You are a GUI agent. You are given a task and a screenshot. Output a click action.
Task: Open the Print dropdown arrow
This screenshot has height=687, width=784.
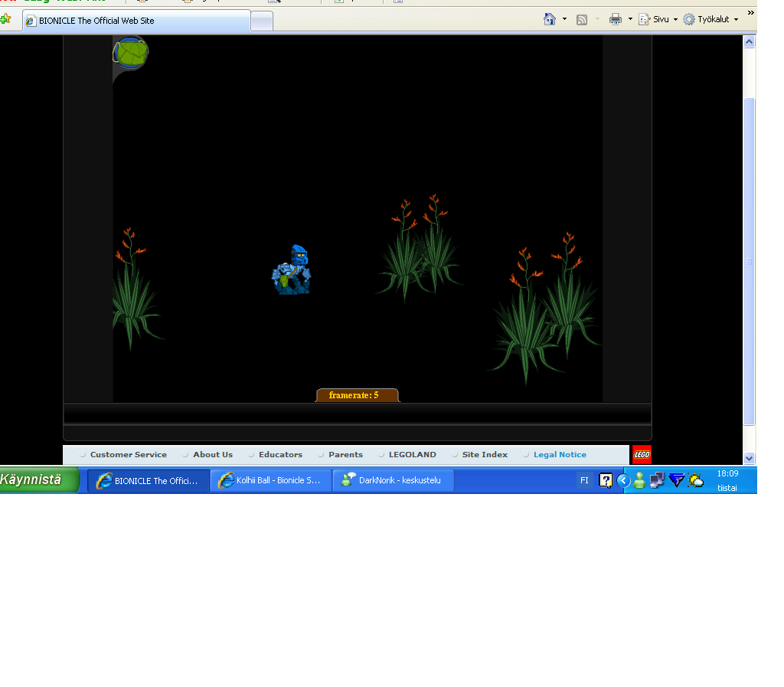tap(630, 19)
